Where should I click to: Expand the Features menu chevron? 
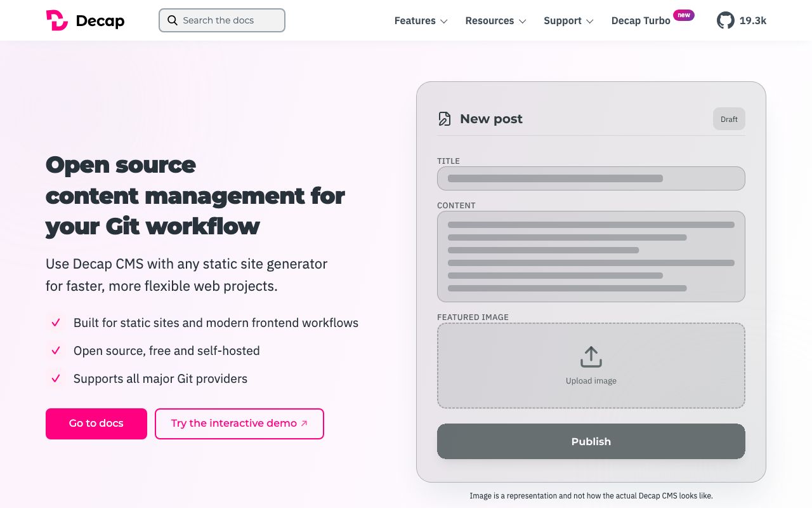coord(444,21)
